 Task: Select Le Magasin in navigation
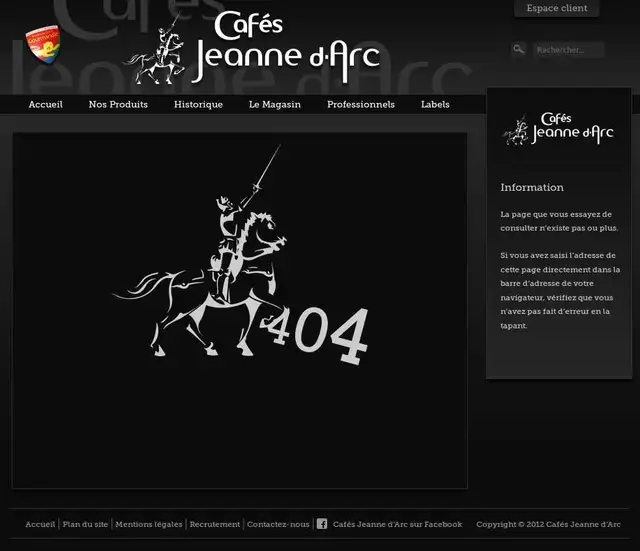[x=275, y=104]
